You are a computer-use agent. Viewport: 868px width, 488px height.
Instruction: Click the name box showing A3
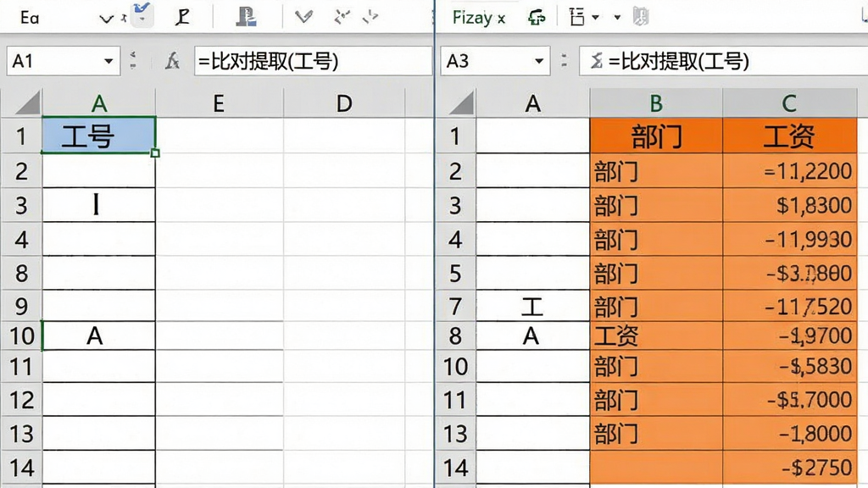coord(495,61)
